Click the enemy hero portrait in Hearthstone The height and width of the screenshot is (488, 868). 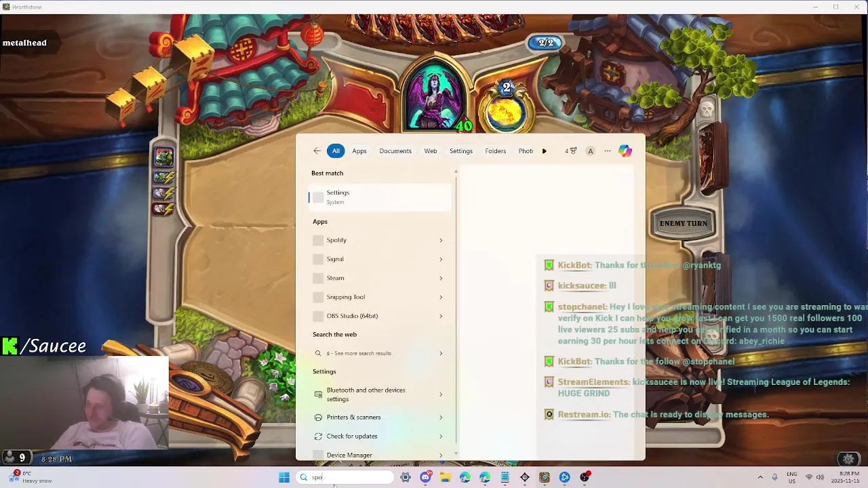(435, 95)
